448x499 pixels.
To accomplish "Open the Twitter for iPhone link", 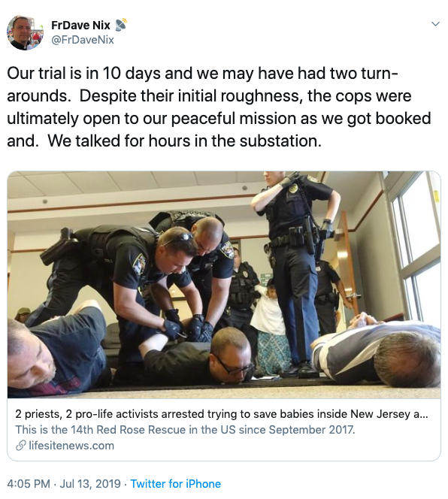I will [x=176, y=484].
